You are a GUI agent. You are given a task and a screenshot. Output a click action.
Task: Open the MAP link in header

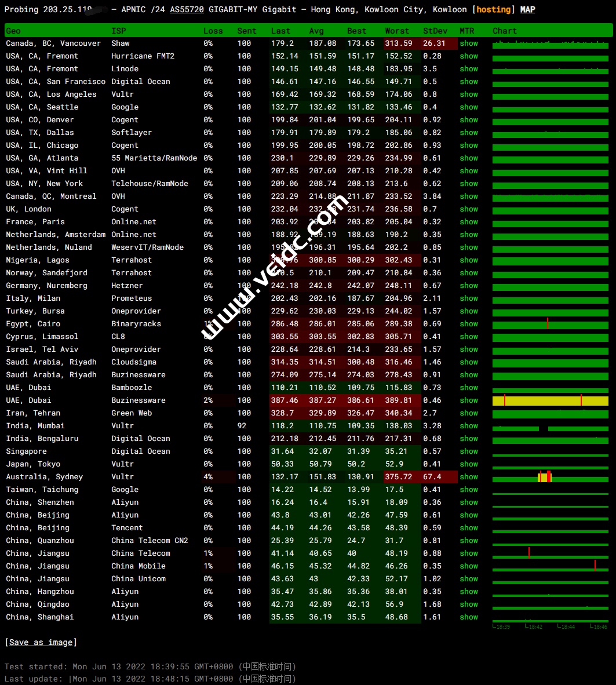tap(527, 9)
